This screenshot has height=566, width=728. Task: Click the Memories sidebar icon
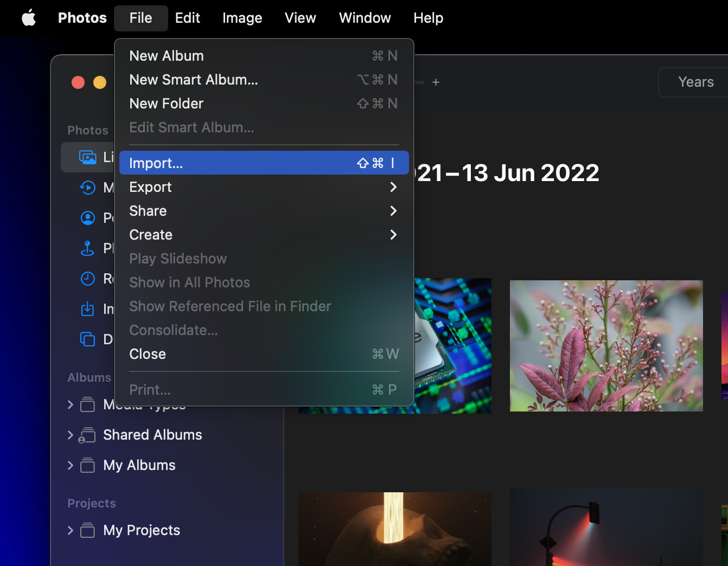click(x=87, y=188)
